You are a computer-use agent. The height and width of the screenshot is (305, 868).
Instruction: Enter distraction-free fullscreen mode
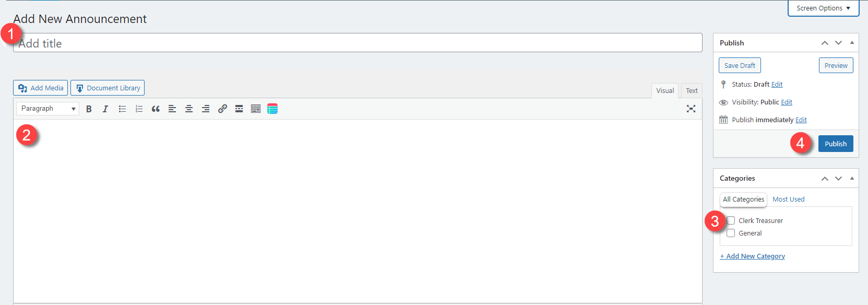tap(691, 109)
